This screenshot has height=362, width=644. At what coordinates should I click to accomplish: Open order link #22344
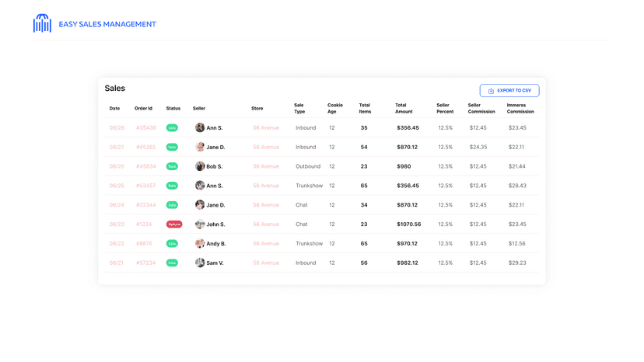click(x=145, y=205)
